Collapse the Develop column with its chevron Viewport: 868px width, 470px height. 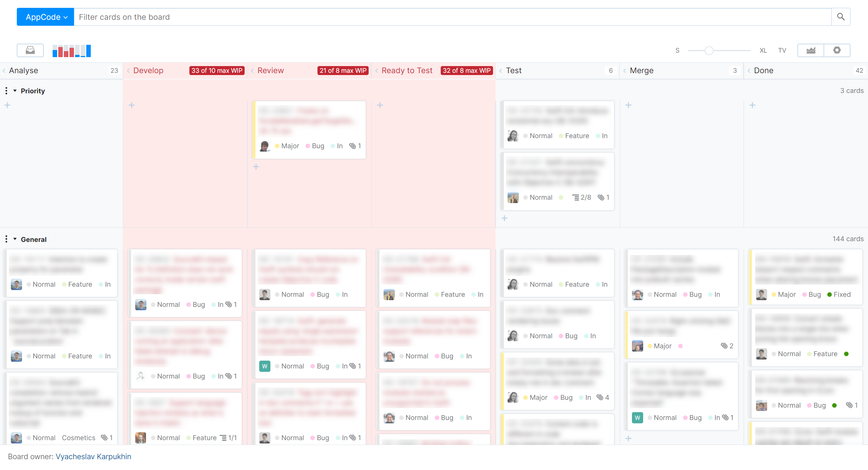[128, 71]
